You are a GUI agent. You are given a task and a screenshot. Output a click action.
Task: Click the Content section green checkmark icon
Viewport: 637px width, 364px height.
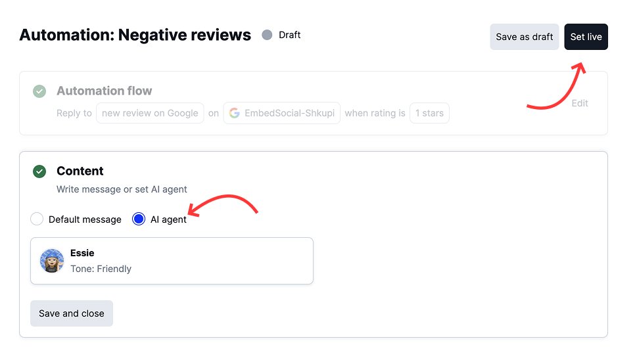point(39,171)
